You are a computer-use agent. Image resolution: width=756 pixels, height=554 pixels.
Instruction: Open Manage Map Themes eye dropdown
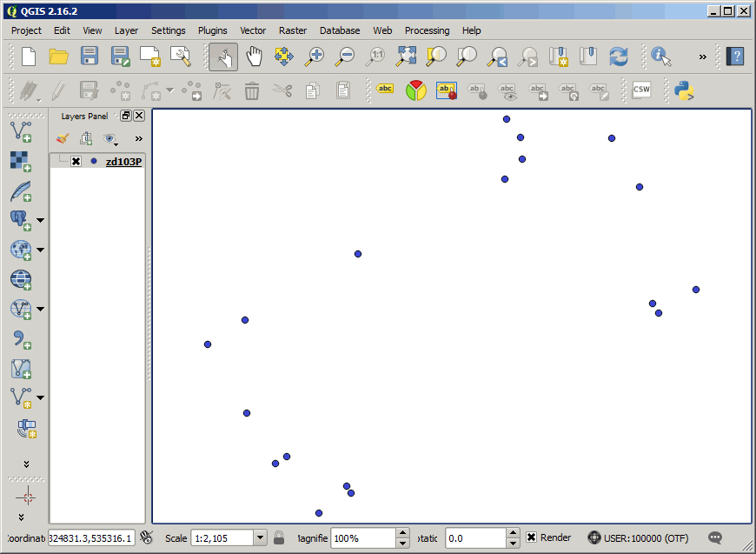111,139
